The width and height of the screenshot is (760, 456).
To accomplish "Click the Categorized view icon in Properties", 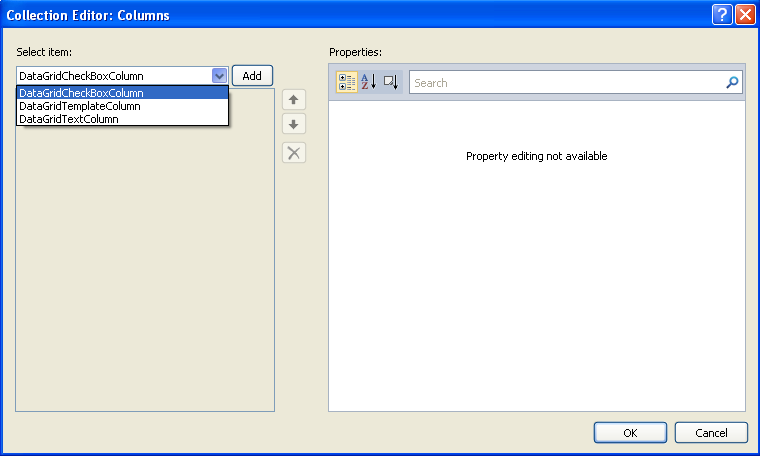I will tap(347, 82).
